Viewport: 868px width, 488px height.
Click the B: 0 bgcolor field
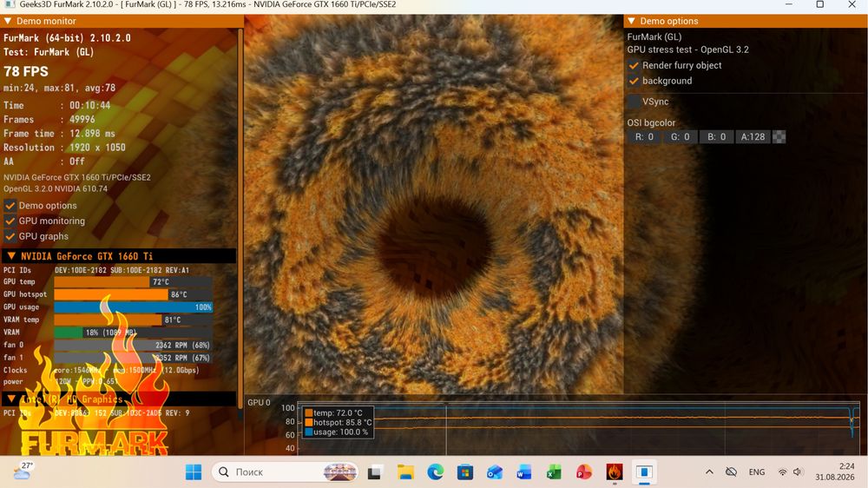(x=716, y=137)
